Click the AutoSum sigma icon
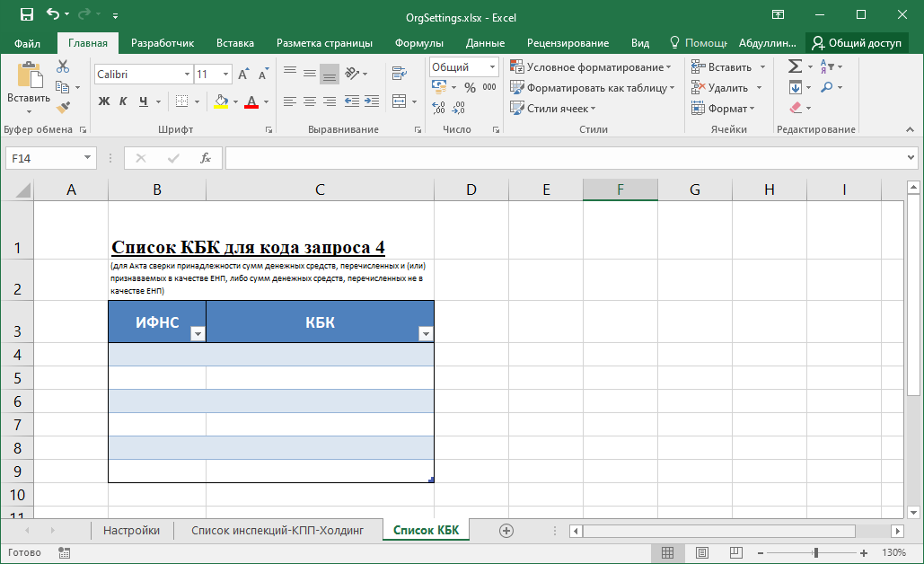Viewport: 924px width, 564px height. pyautogui.click(x=795, y=66)
